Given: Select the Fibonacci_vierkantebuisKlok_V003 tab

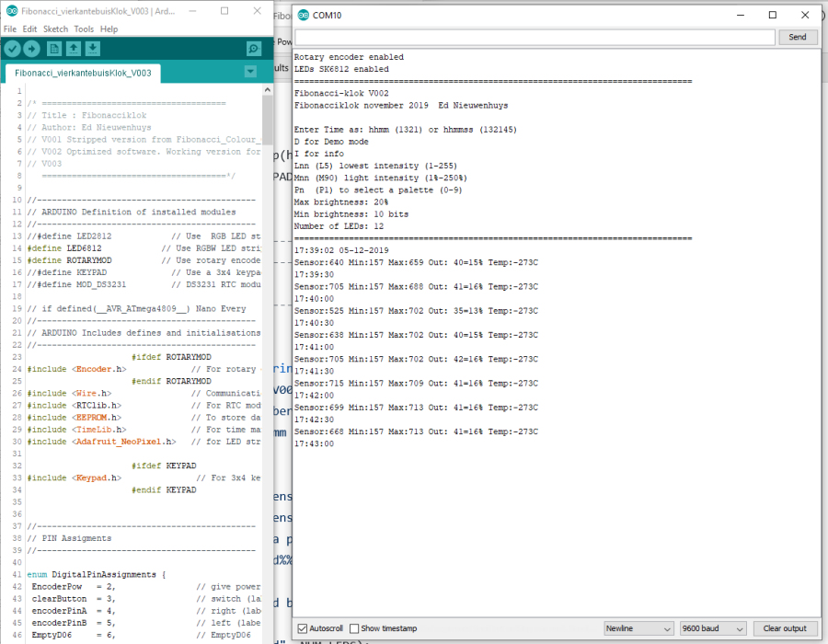Looking at the screenshot, I should click(83, 73).
